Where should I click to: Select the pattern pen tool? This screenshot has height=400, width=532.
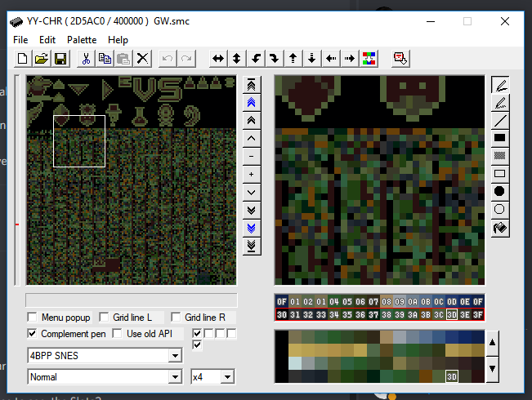(500, 102)
